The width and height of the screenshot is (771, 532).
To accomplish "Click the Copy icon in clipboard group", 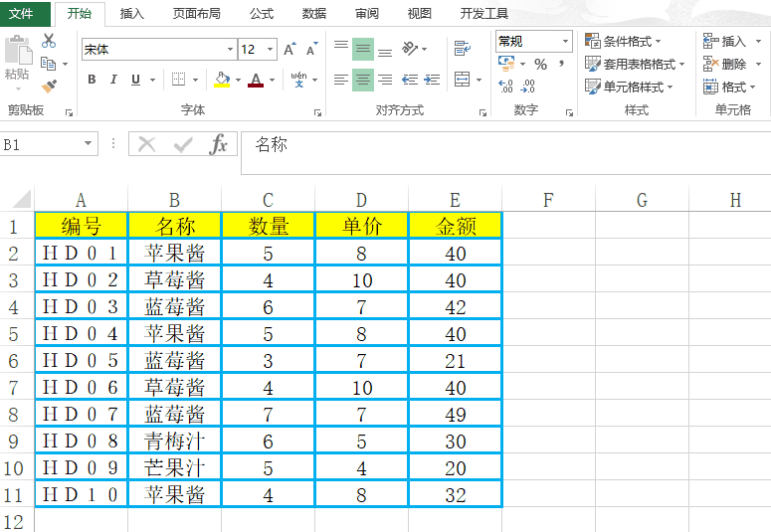I will (x=48, y=64).
